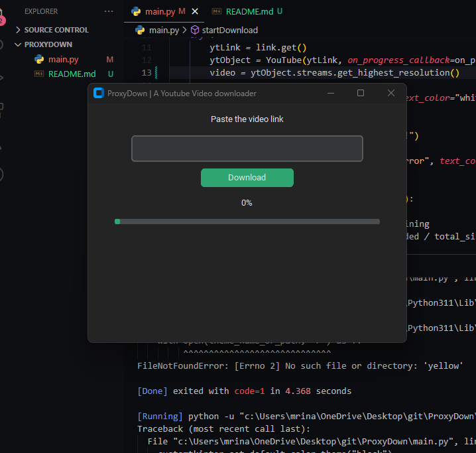Click the ProxyDown app icon in title bar
The image size is (476, 453).
pos(98,93)
